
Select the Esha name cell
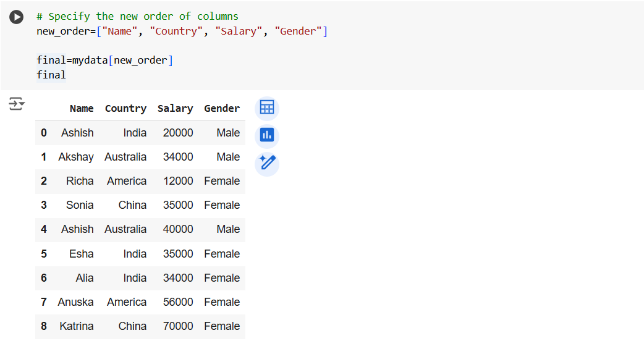pos(82,254)
